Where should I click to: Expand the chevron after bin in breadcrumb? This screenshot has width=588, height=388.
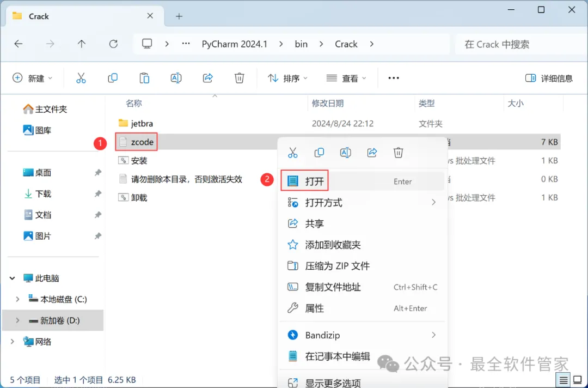(x=321, y=44)
